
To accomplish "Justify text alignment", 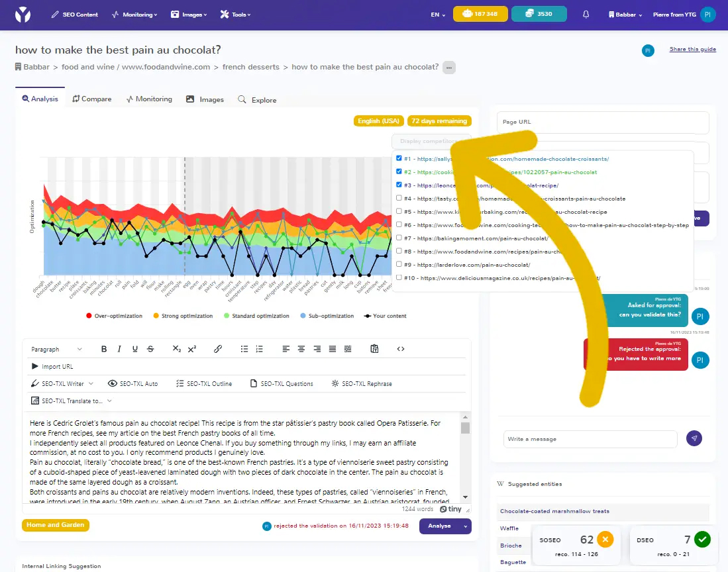I will click(x=333, y=349).
